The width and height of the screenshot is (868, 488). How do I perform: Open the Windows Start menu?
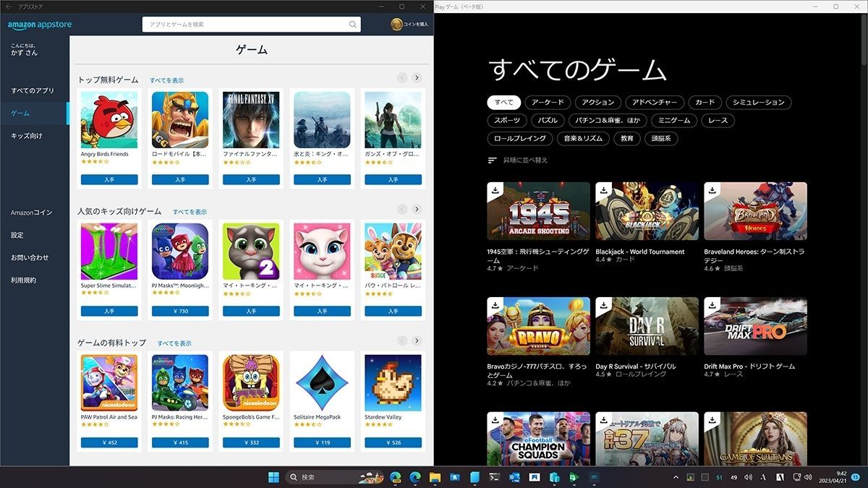(274, 477)
